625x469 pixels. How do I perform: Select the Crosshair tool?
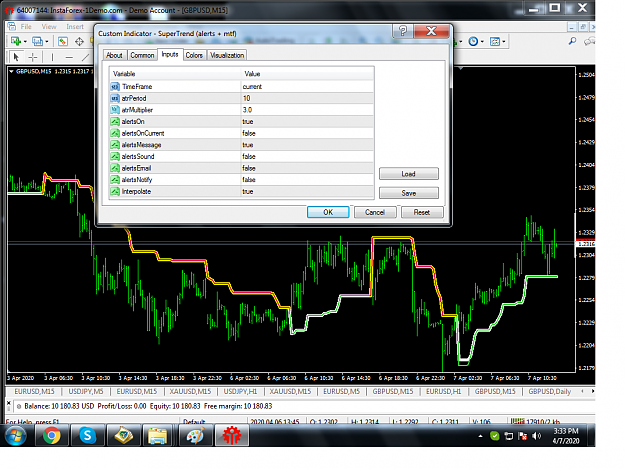point(33,57)
